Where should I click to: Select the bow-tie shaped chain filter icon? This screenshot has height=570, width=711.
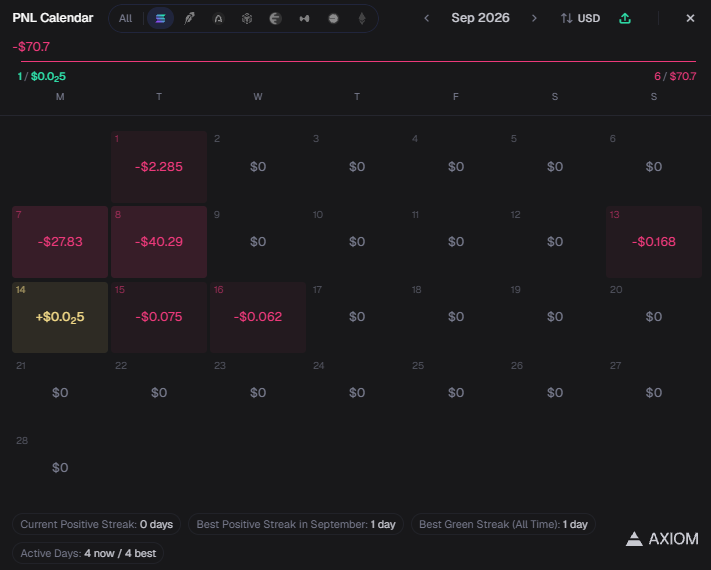click(304, 19)
